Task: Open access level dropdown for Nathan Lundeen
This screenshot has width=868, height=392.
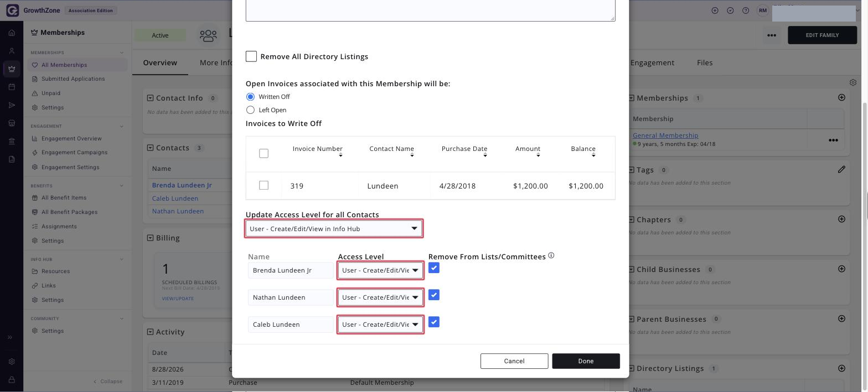Action: 380,297
